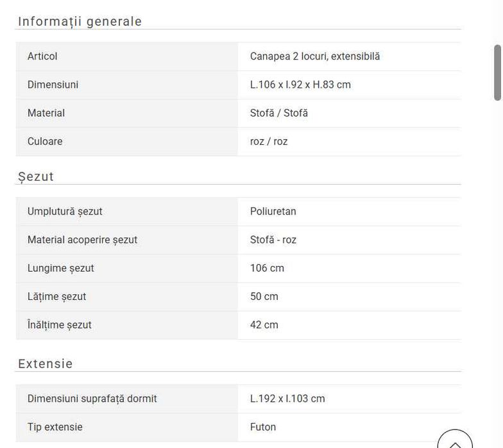Click the "Poliuretan" value
Viewport: 503px width, 448px height.
[273, 212]
